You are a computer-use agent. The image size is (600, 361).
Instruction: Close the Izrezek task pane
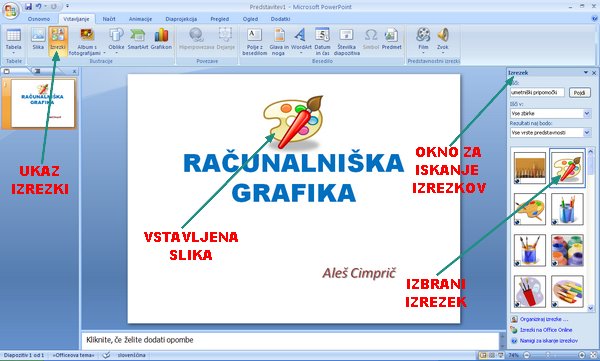[594, 72]
